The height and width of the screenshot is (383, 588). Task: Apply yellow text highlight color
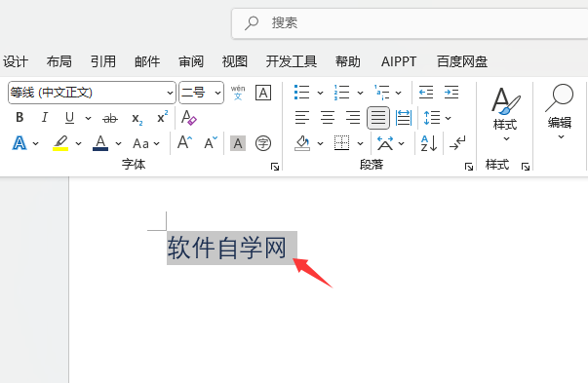(x=60, y=143)
